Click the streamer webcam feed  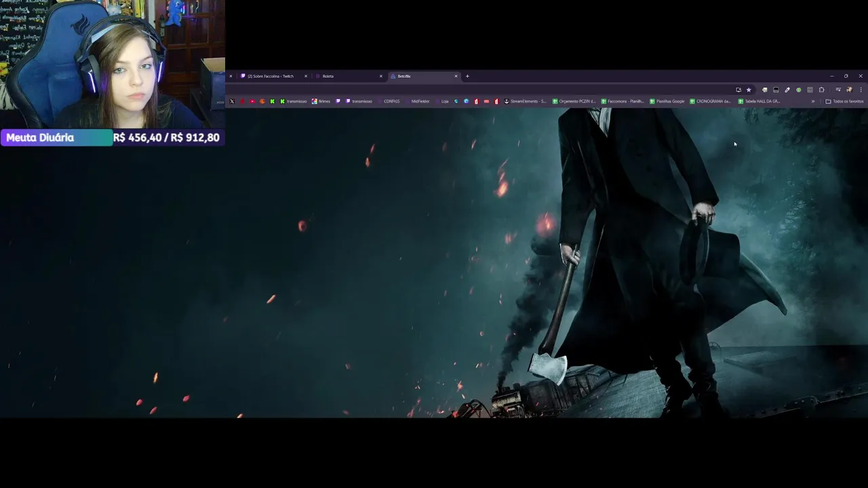click(x=113, y=64)
